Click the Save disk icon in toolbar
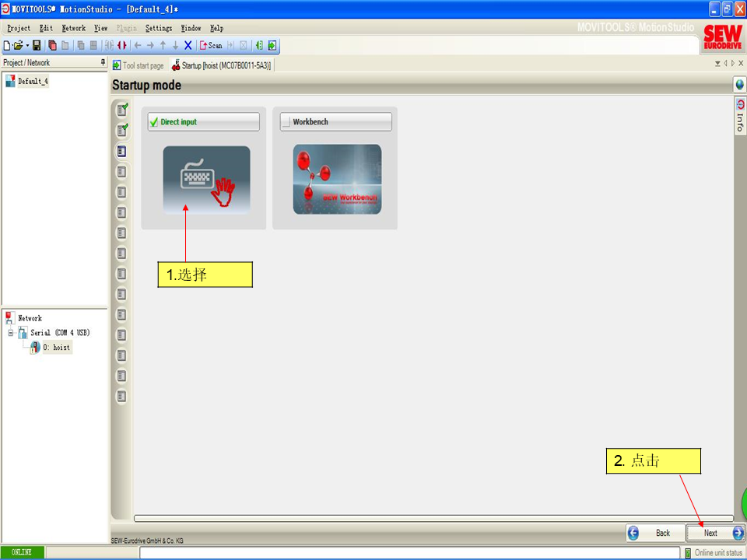Image resolution: width=747 pixels, height=560 pixels. tap(37, 46)
